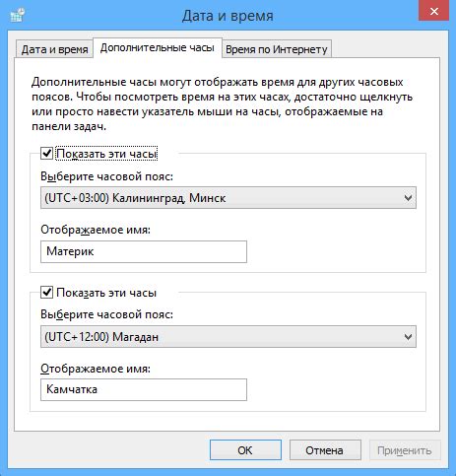Image resolution: width=456 pixels, height=476 pixels.
Task: Uncheck first Показать эти часы checkbox
Action: (x=46, y=154)
